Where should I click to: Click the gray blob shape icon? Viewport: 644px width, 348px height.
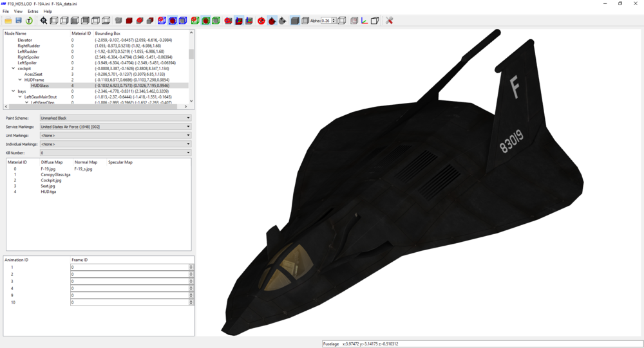coord(118,21)
